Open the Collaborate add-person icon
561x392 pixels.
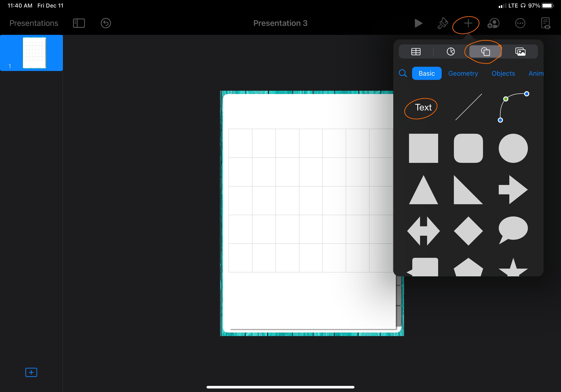pos(493,24)
